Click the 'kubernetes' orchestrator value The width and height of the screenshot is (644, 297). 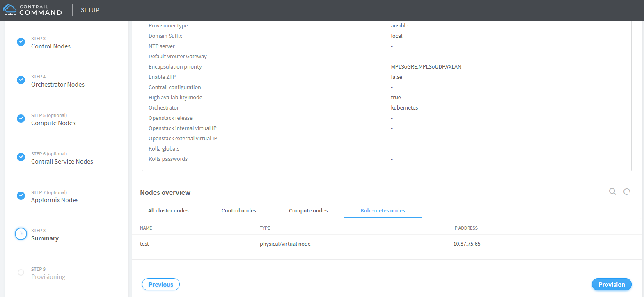point(404,107)
